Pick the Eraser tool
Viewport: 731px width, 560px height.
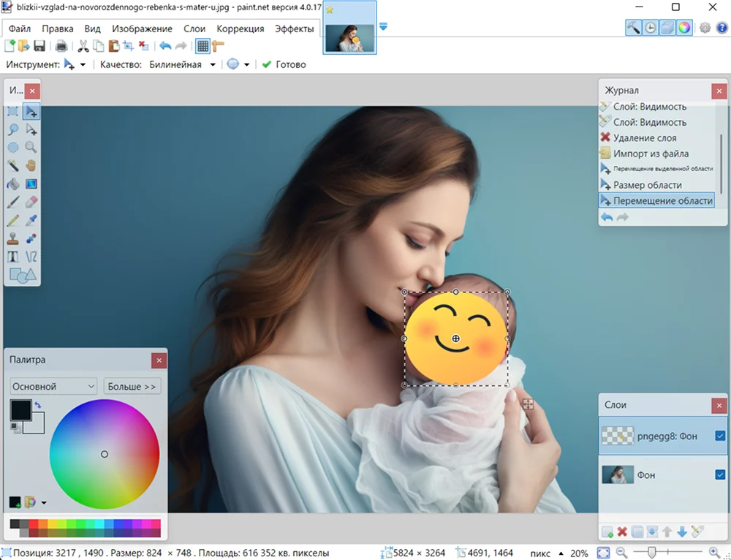(31, 203)
